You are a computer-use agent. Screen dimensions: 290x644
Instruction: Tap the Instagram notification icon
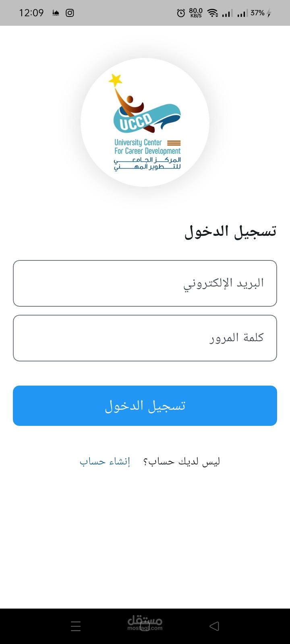(x=70, y=13)
